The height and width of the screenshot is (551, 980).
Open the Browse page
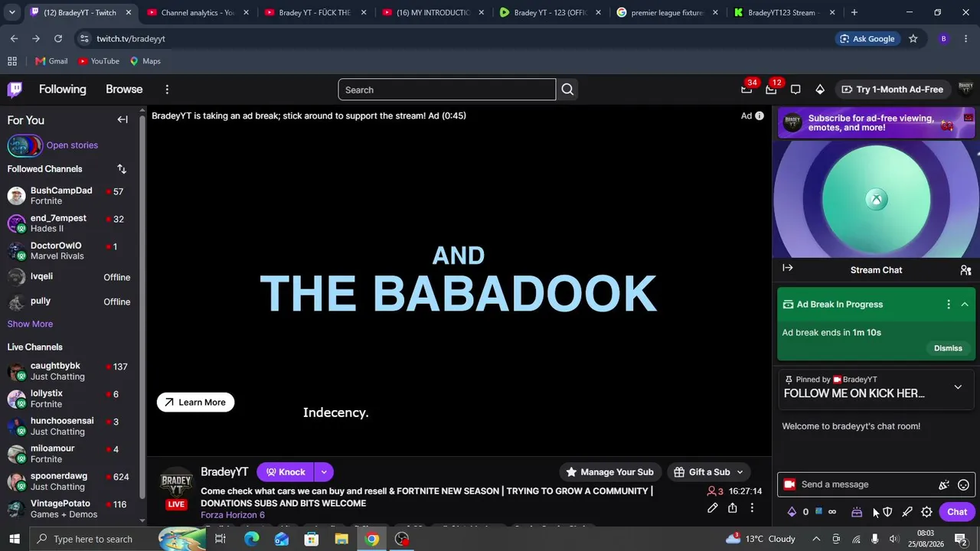point(124,90)
